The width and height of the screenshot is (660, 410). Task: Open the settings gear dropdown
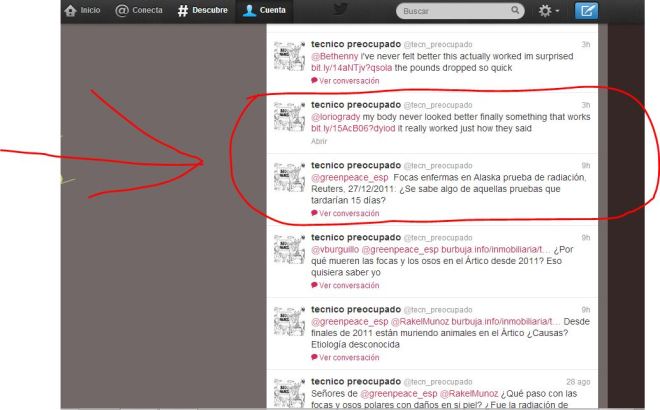(549, 11)
